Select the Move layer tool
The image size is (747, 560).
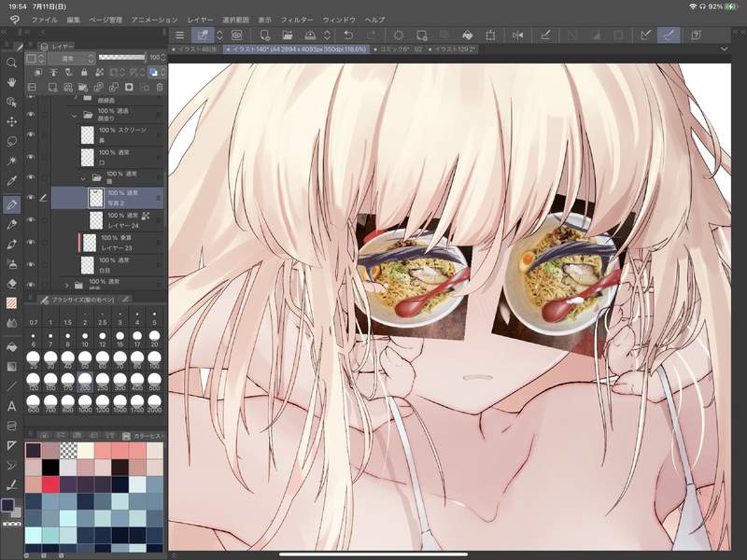tap(12, 121)
